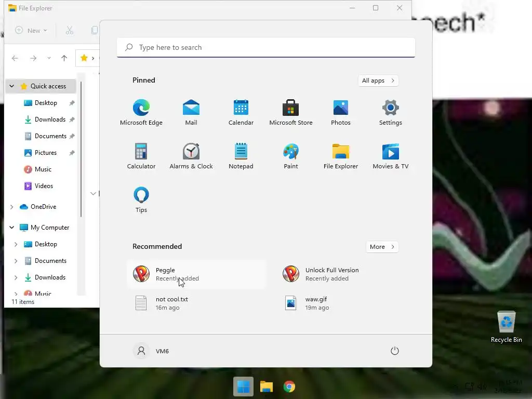532x399 pixels.
Task: Collapse the My Computer tree node
Action: pyautogui.click(x=11, y=228)
